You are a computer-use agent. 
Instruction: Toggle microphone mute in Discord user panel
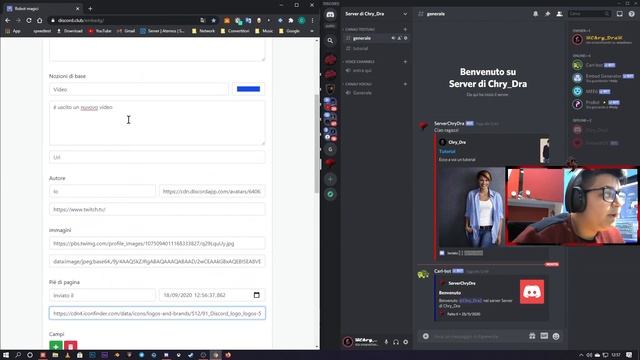point(386,342)
